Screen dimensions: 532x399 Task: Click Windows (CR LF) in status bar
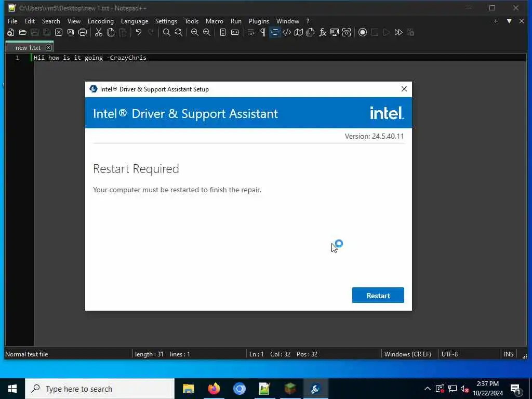click(407, 354)
